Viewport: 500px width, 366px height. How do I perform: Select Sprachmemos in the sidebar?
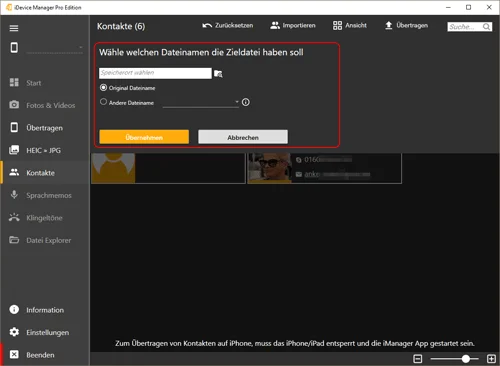(49, 195)
